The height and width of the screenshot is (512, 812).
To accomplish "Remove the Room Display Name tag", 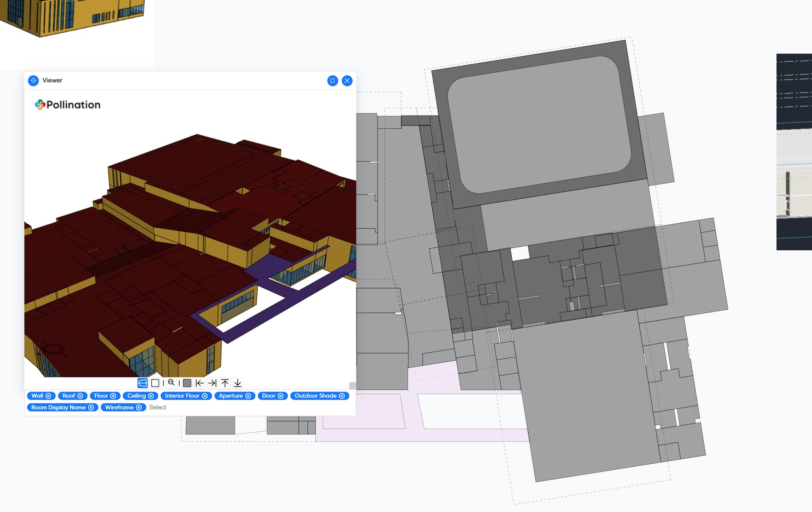I will (91, 408).
